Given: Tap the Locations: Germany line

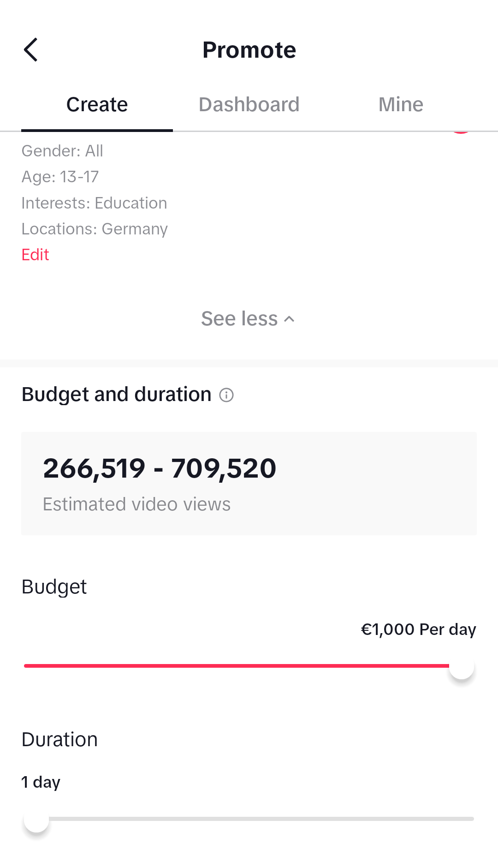Looking at the screenshot, I should click(95, 229).
